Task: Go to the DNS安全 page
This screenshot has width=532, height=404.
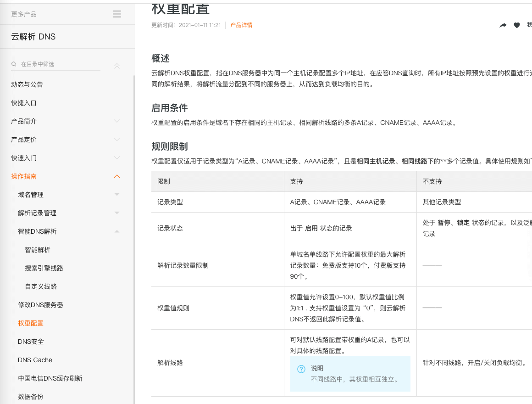Action: [31, 342]
